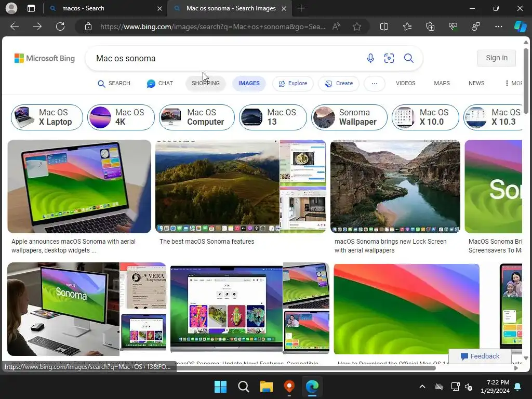Expand the MORE menu

[513, 84]
